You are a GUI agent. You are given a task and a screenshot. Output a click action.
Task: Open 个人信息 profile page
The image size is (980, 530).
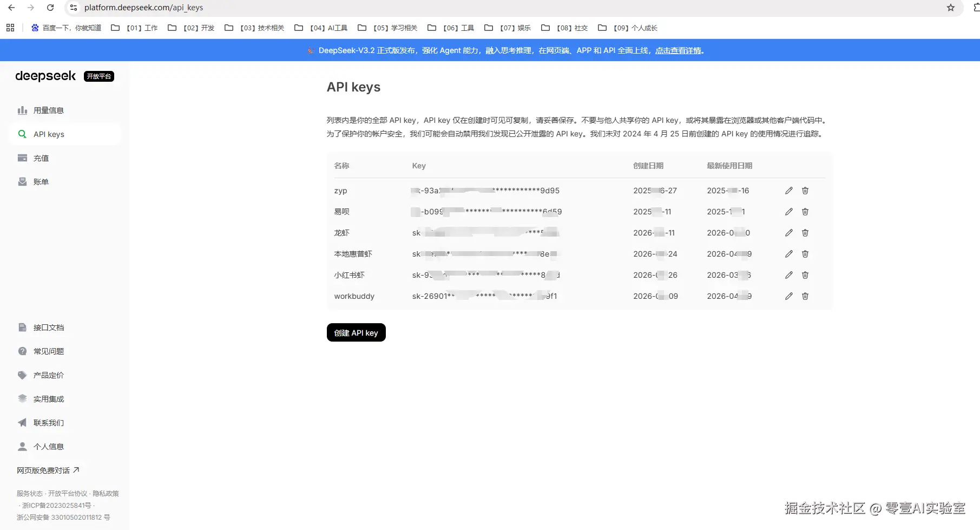pos(64,447)
